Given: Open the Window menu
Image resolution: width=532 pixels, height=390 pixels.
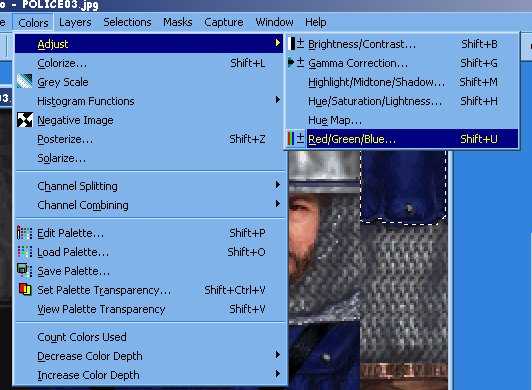Looking at the screenshot, I should [274, 22].
